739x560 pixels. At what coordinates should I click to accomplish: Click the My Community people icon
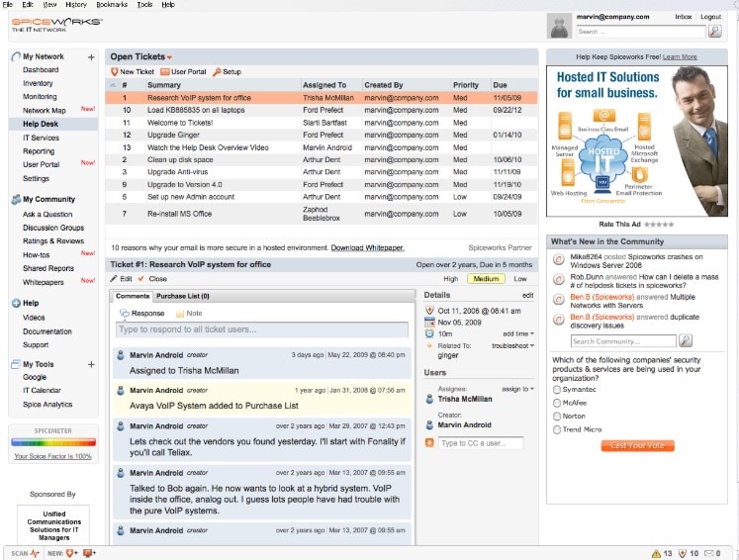(16, 200)
